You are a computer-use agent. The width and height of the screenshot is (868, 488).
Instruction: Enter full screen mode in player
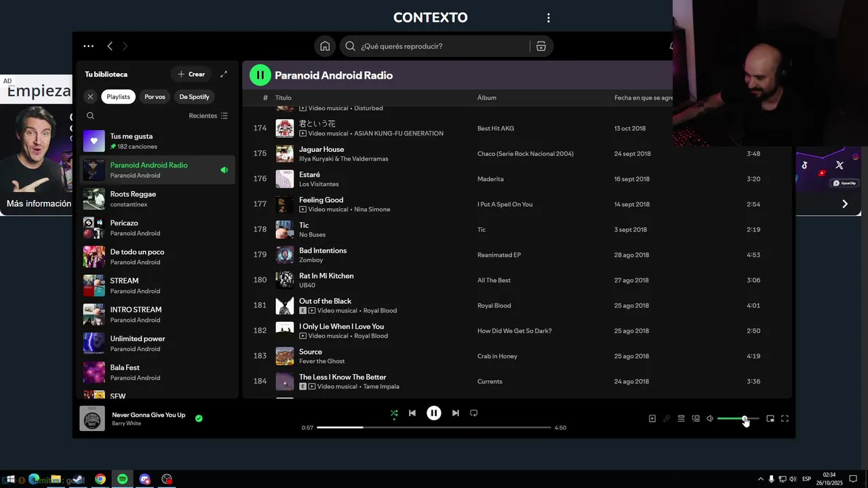pyautogui.click(x=785, y=419)
